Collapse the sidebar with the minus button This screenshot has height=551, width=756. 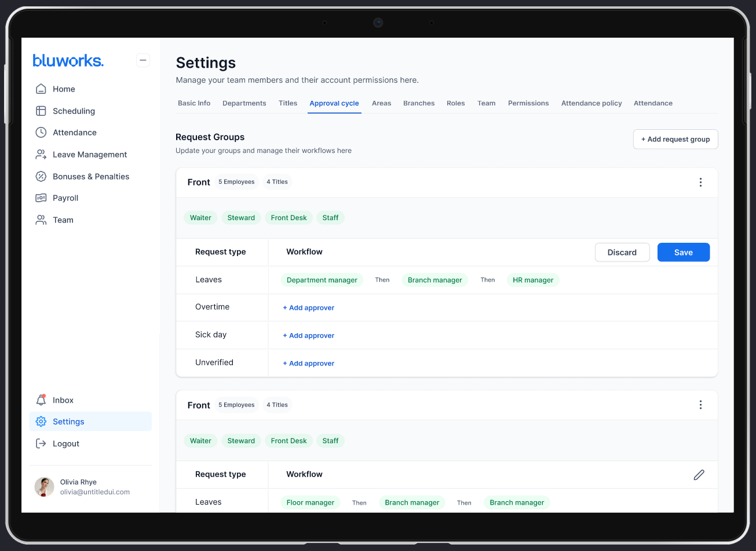pos(143,60)
